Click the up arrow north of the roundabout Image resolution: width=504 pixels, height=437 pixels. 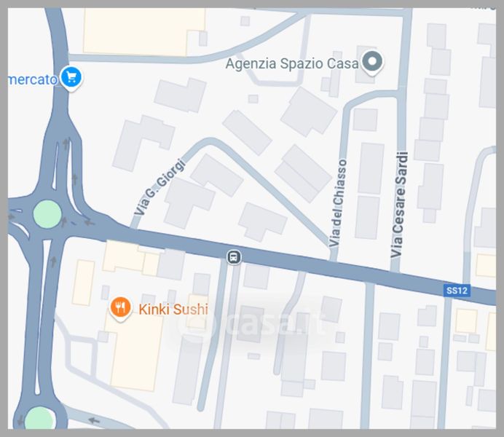pos(66,143)
